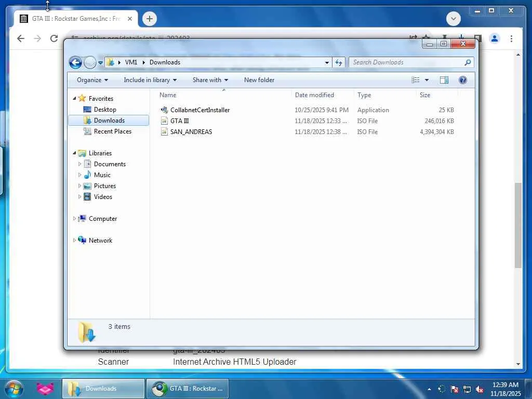
Task: Switch to Downloads taskbar button
Action: point(103,389)
